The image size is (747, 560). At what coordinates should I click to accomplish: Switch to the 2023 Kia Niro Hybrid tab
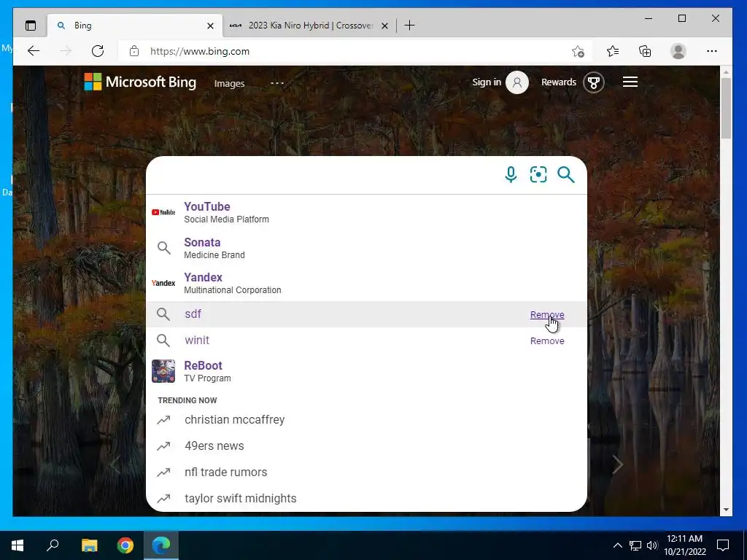pyautogui.click(x=309, y=26)
